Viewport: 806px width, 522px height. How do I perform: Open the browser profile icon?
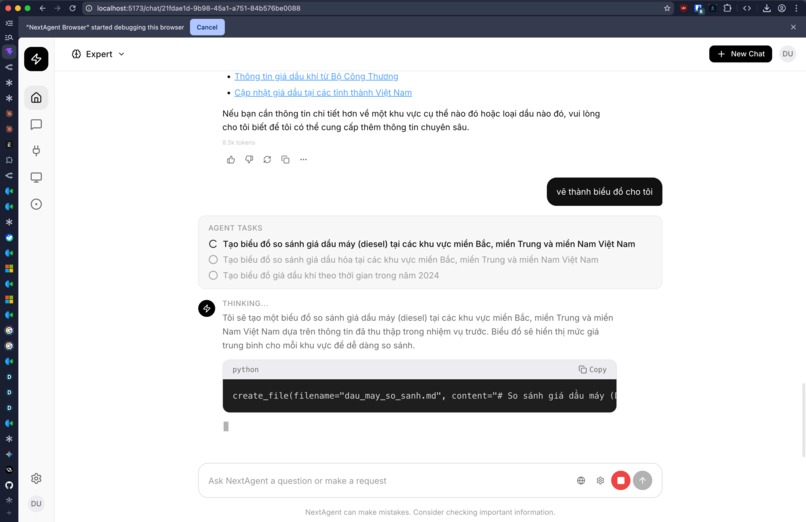pos(781,8)
